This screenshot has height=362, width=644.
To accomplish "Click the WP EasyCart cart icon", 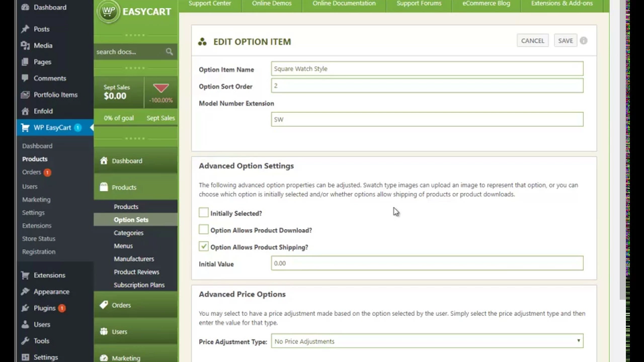I will (x=25, y=128).
